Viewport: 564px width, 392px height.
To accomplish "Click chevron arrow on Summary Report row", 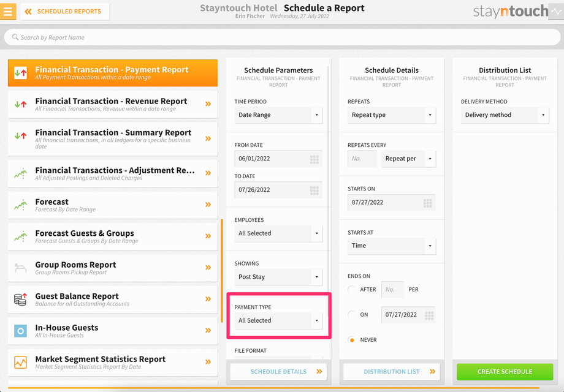I will click(208, 138).
